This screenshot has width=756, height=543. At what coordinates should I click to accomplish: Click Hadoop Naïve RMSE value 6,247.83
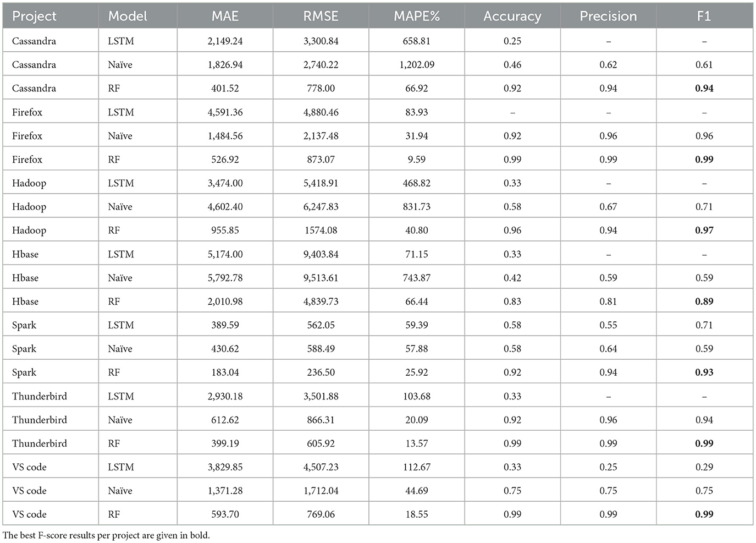[321, 207]
